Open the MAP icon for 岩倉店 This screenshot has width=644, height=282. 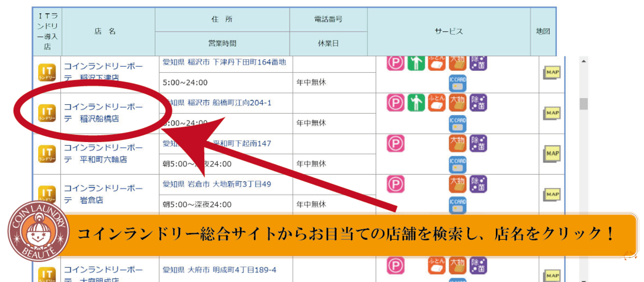click(551, 194)
